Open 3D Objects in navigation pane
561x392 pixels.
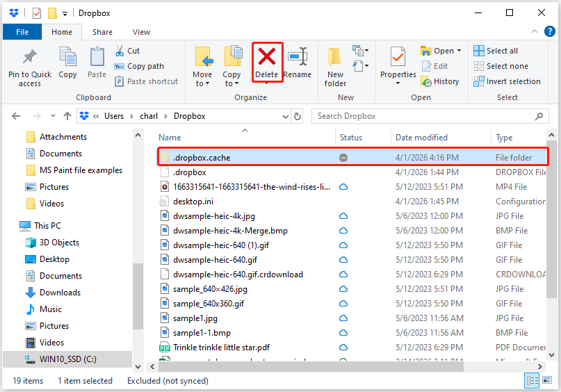click(x=59, y=243)
